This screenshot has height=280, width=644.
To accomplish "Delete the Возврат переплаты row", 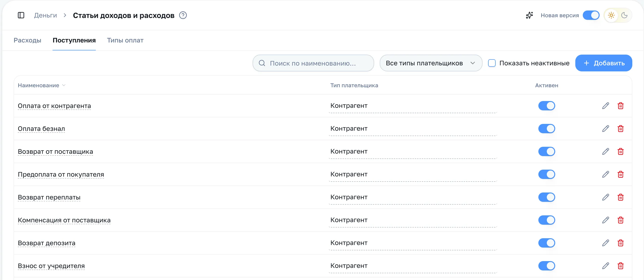I will [x=620, y=197].
